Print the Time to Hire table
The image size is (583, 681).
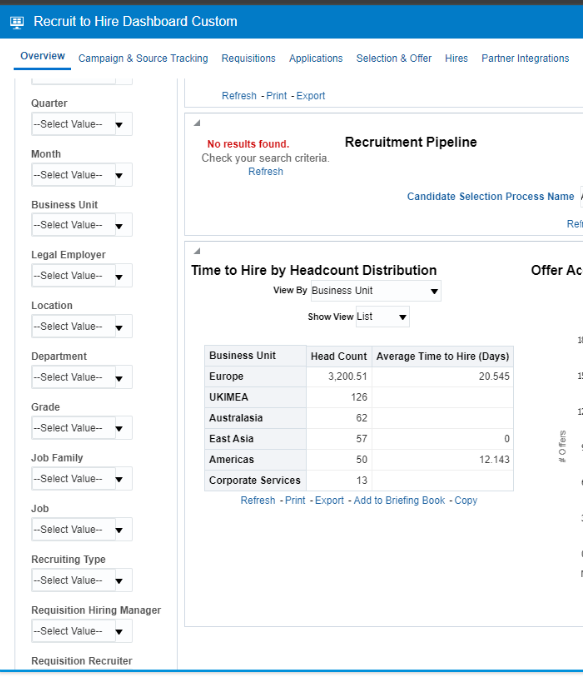(295, 500)
